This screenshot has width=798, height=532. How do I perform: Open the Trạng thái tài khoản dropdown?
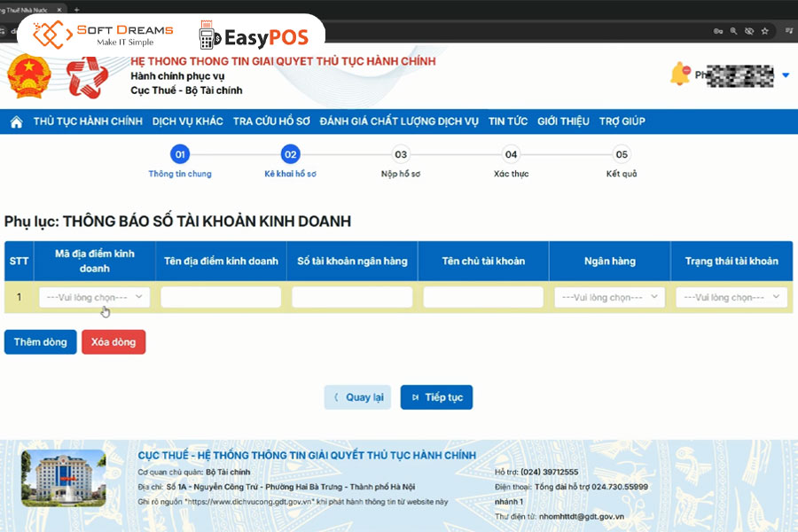pos(731,297)
